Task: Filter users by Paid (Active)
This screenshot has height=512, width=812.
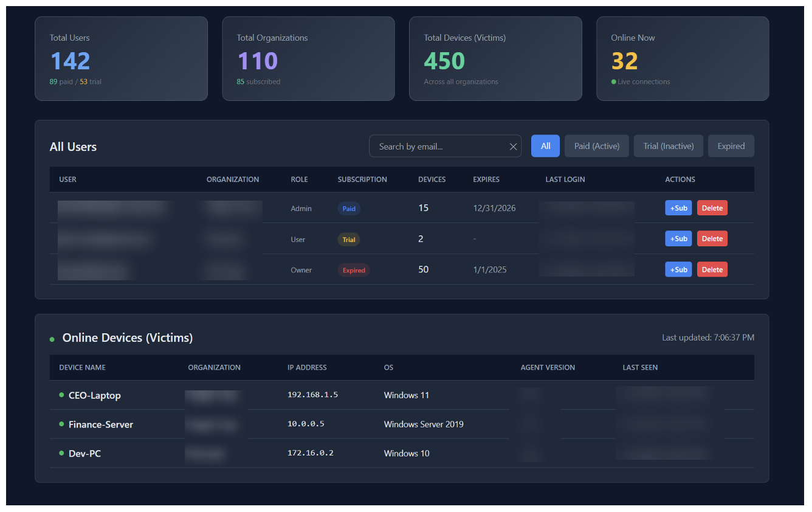Action: click(x=596, y=146)
